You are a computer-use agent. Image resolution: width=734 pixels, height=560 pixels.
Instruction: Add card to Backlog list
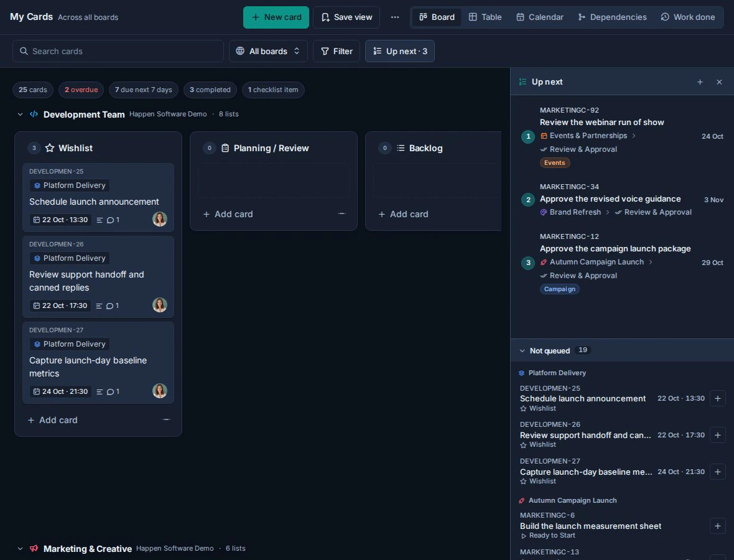[404, 214]
